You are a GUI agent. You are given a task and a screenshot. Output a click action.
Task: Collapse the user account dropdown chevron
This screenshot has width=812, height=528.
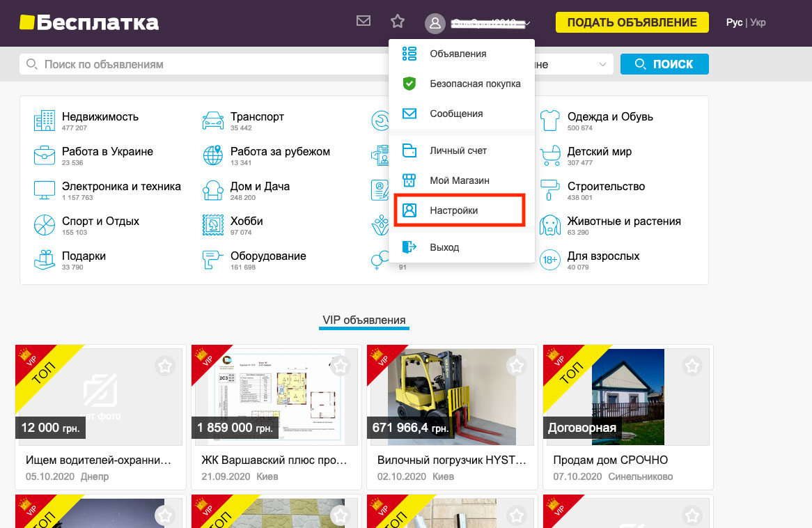[527, 23]
